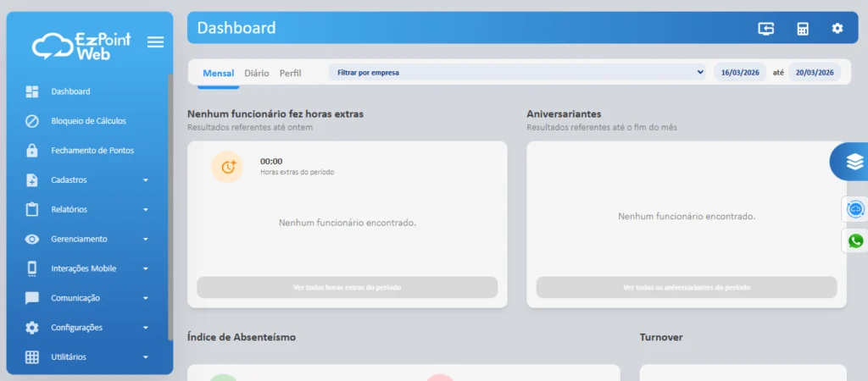Click the Fechamento de Pontos padlock icon
Screen dimensions: 868x381
[32, 151]
